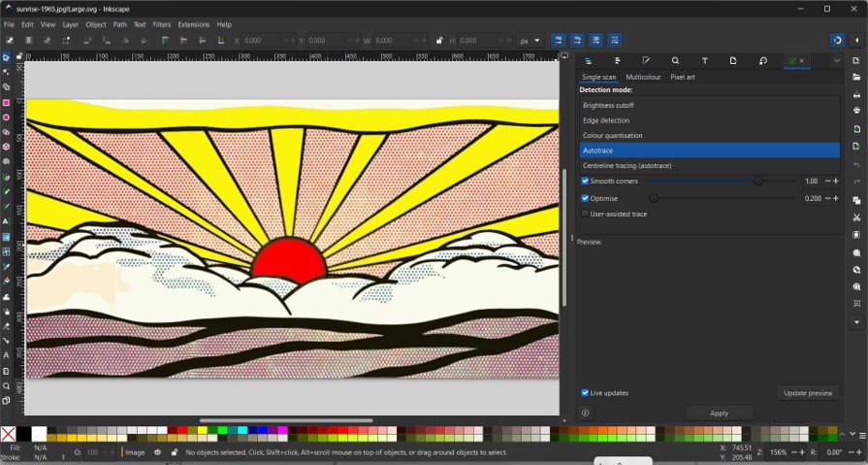This screenshot has width=868, height=465.
Task: Click the display mode icon above scrollbar
Action: point(564,55)
